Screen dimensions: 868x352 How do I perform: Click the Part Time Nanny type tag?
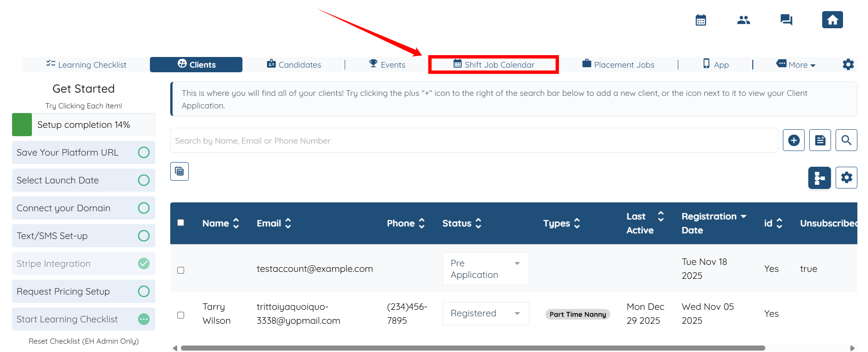tap(577, 314)
